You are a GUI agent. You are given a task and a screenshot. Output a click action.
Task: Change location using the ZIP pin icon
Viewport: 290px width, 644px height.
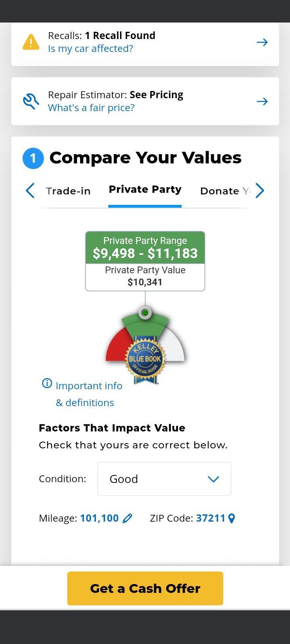tap(232, 518)
